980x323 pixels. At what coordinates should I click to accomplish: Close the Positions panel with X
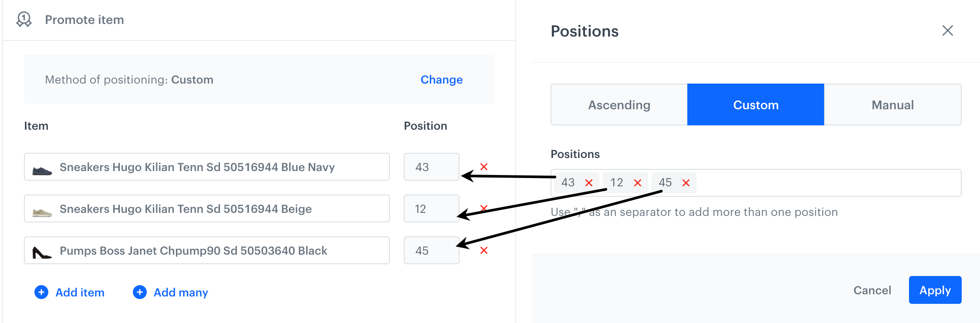[948, 30]
